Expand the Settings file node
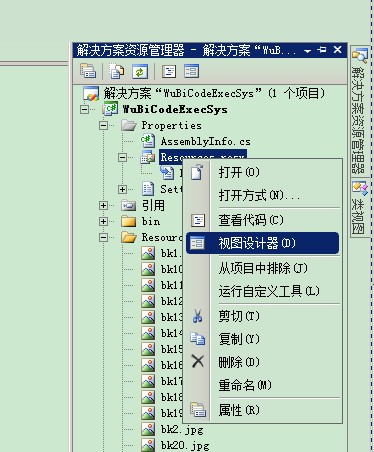Screen dimensions: 374x452 tap(123, 189)
